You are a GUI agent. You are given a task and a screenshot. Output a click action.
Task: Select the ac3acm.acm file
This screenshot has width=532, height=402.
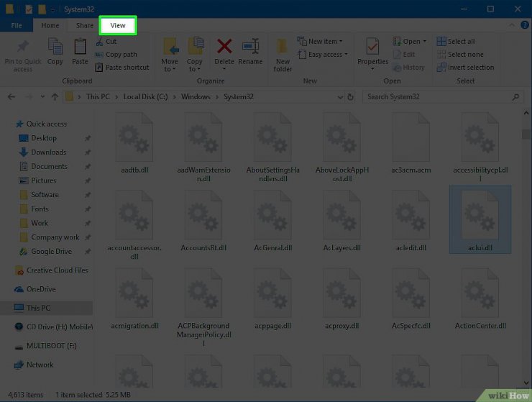411,143
